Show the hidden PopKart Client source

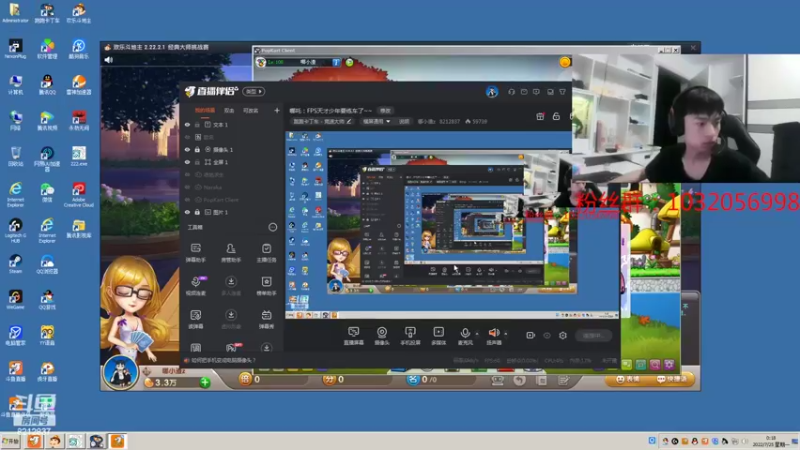tap(187, 200)
